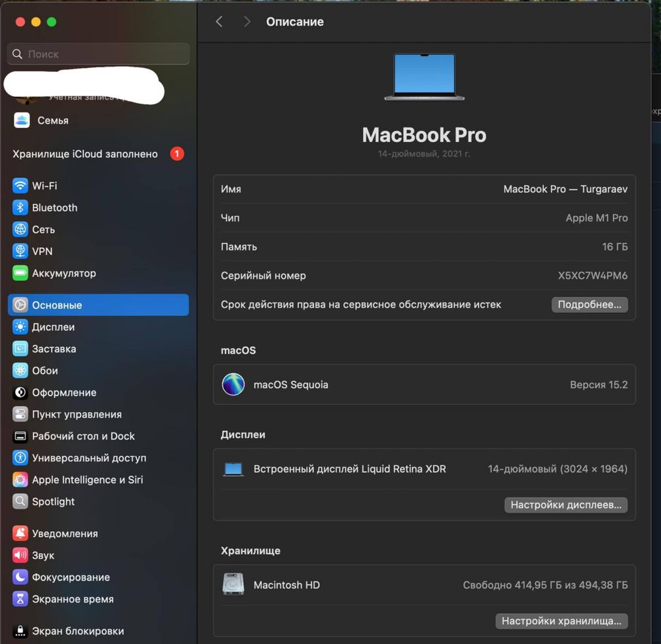This screenshot has width=661, height=644.
Task: Click Встроенный дисплей Liquid Retina XDR text
Action: coord(350,469)
